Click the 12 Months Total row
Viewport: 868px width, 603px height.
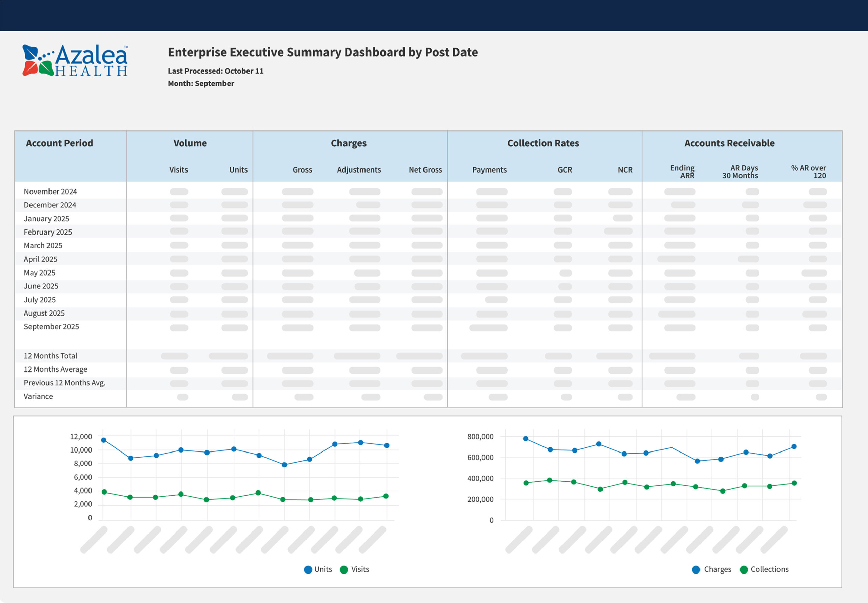click(50, 356)
